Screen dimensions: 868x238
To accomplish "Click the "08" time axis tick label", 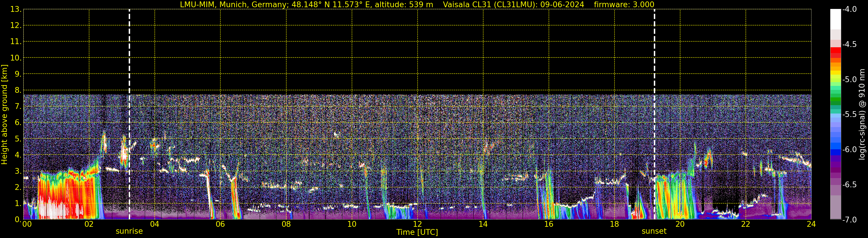I will pyautogui.click(x=286, y=224).
